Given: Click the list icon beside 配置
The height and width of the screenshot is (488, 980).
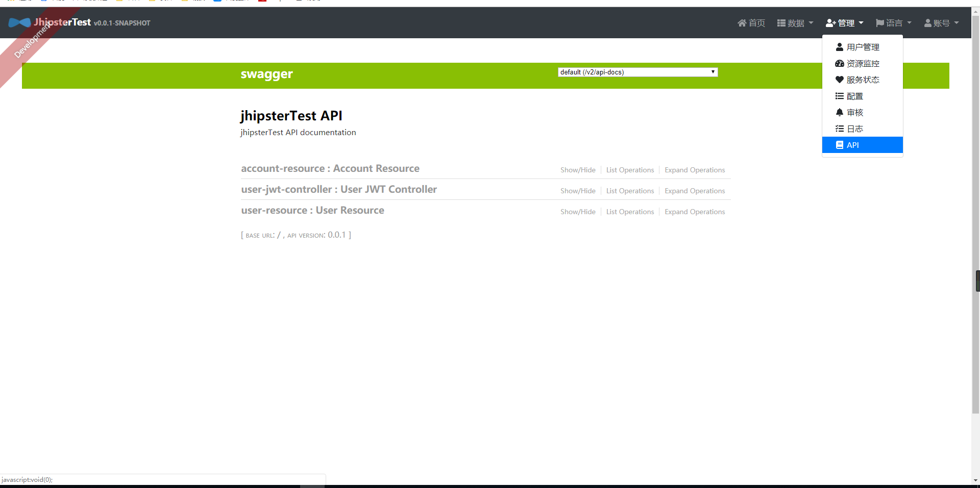Looking at the screenshot, I should pyautogui.click(x=840, y=96).
